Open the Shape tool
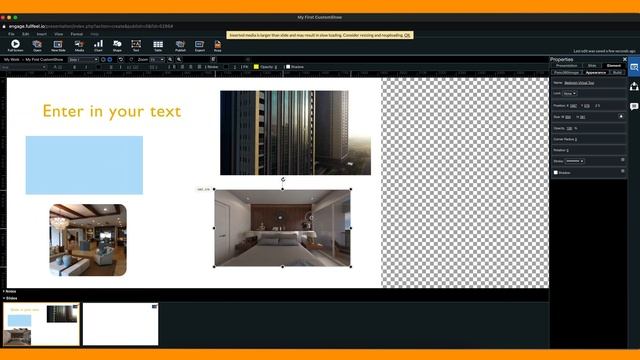The width and height of the screenshot is (640, 360). coord(117,45)
